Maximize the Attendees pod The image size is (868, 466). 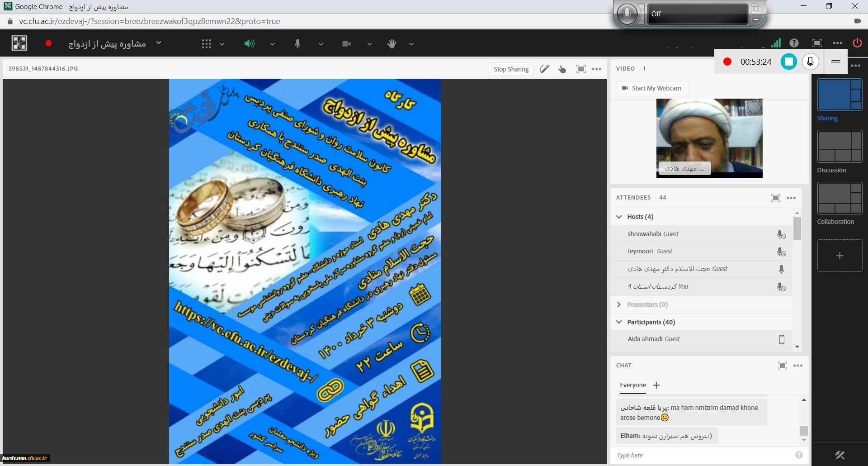pos(775,198)
